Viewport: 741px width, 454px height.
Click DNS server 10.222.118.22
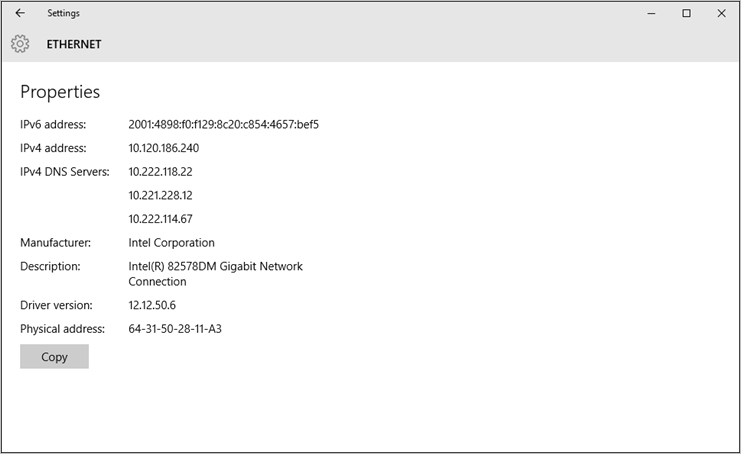[x=160, y=172]
